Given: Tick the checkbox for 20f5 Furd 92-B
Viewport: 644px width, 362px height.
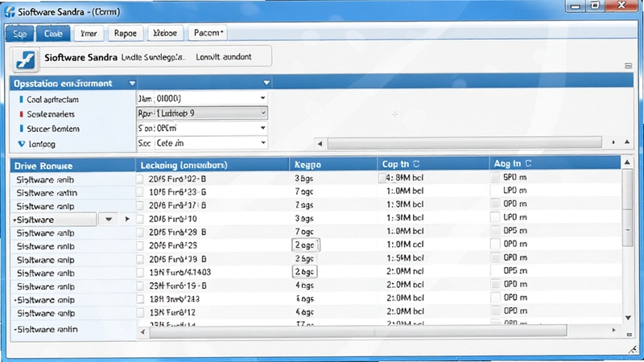Looking at the screenshot, I should [x=139, y=179].
